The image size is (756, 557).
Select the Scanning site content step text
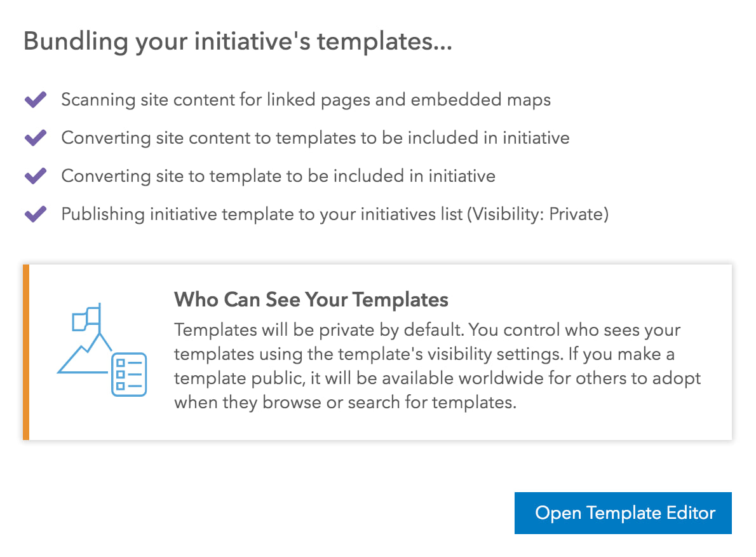[x=306, y=100]
